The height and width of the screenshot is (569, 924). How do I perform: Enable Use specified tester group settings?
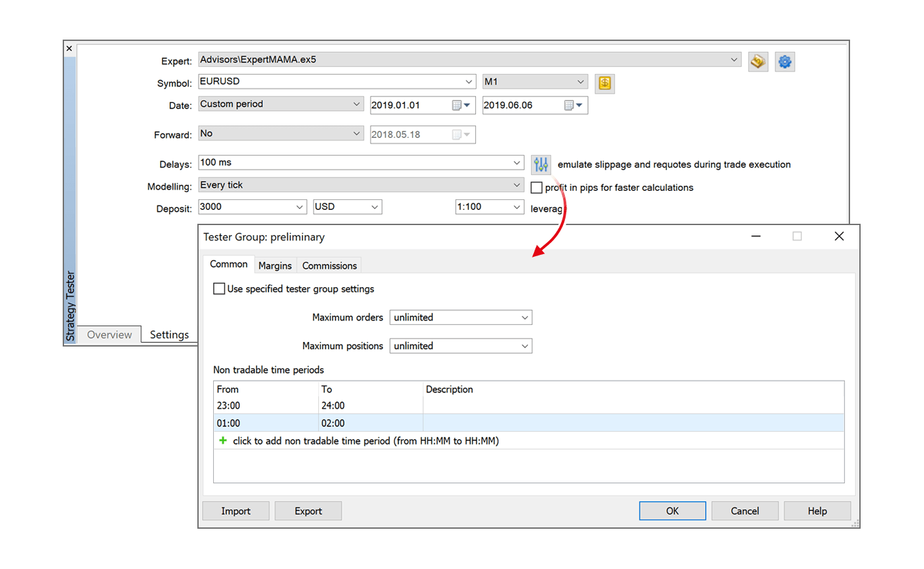coord(218,288)
